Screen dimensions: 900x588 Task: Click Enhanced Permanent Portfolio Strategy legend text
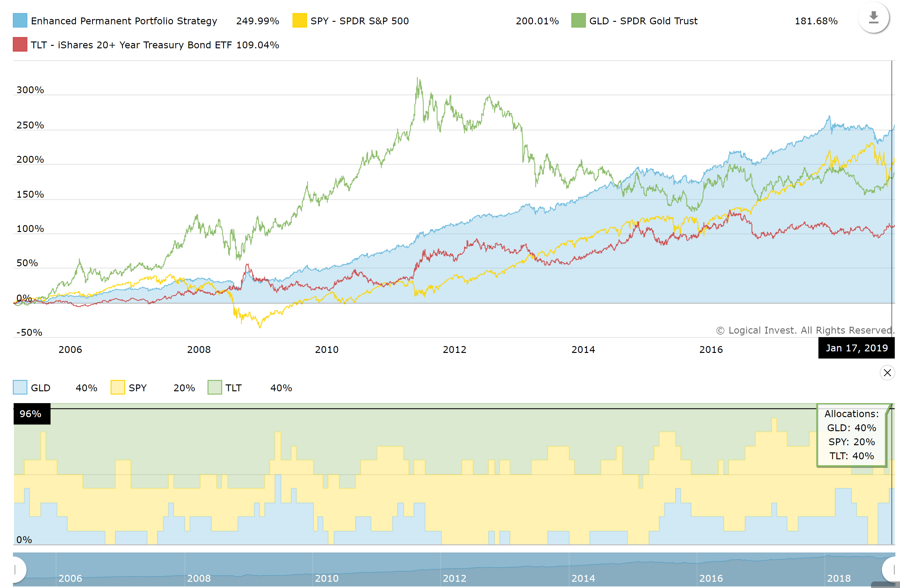(x=124, y=21)
